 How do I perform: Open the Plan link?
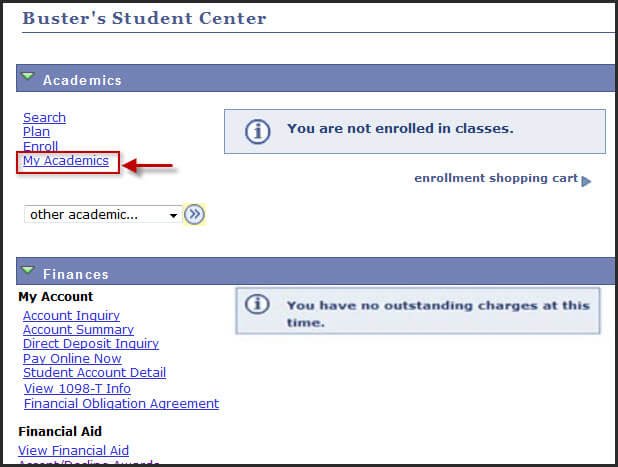point(36,132)
